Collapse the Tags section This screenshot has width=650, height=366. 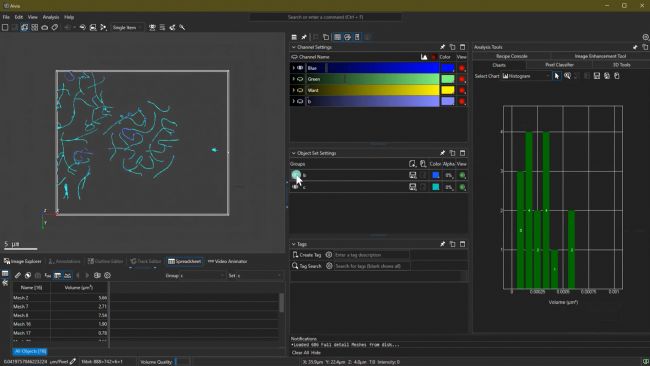[x=293, y=245]
